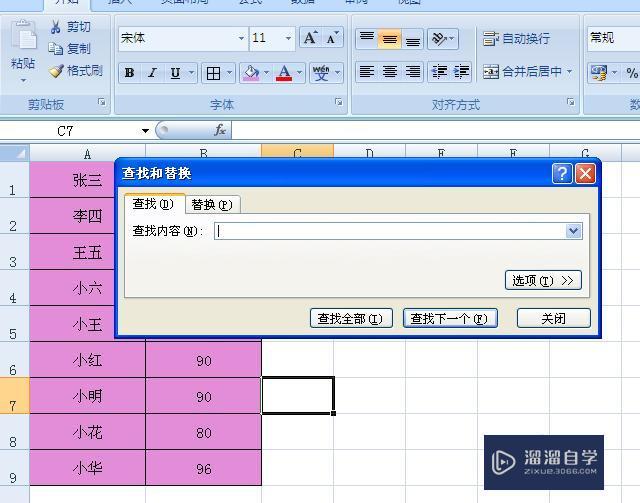Select cell containing 小花
640x503 pixels.
[87, 432]
